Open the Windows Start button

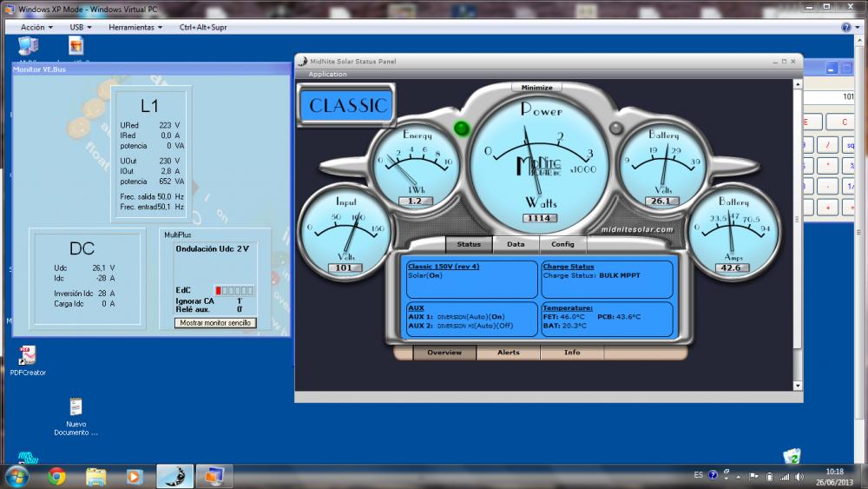coord(16,476)
